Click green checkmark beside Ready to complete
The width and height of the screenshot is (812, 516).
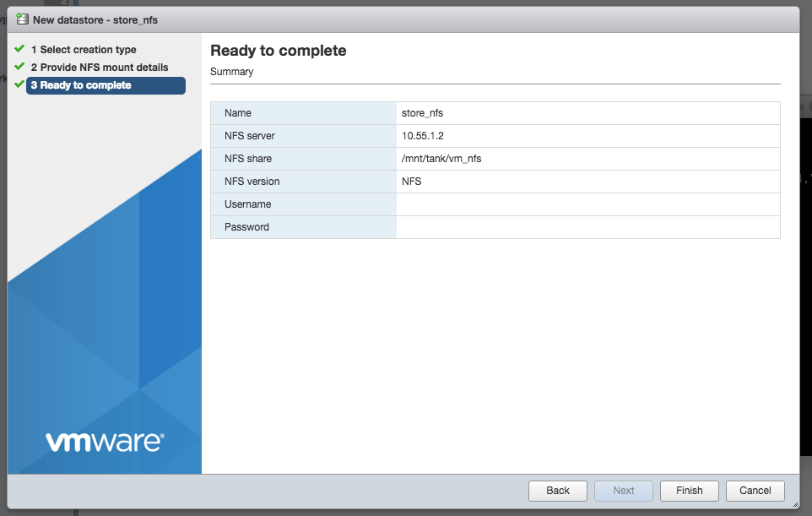point(19,84)
